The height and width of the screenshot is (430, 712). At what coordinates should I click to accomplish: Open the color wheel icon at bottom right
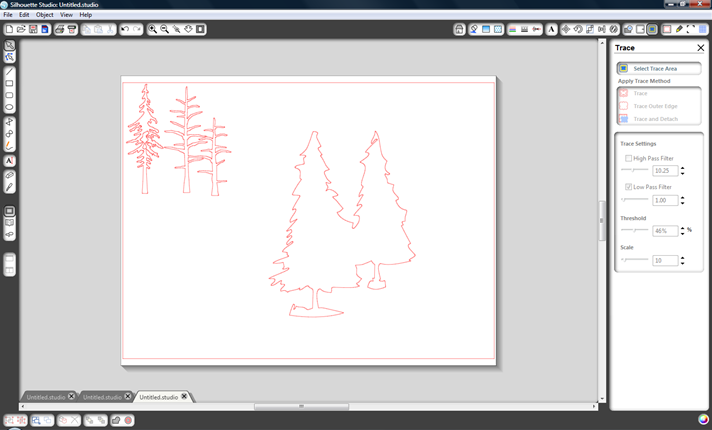click(x=703, y=420)
